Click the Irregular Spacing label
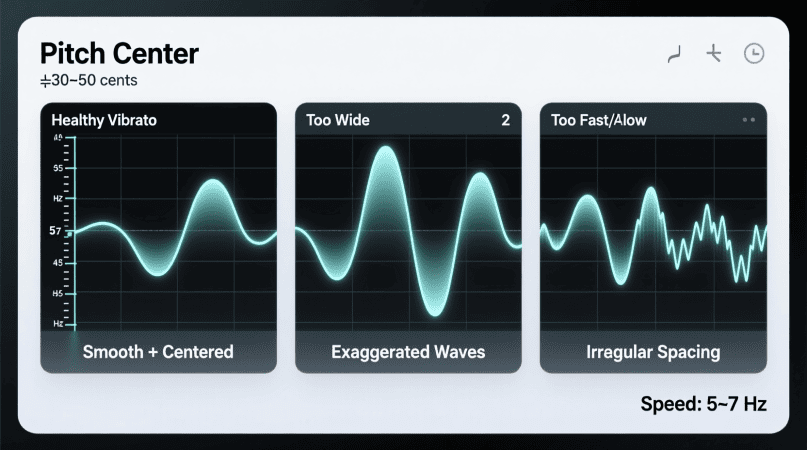Image resolution: width=807 pixels, height=450 pixels. [x=653, y=352]
